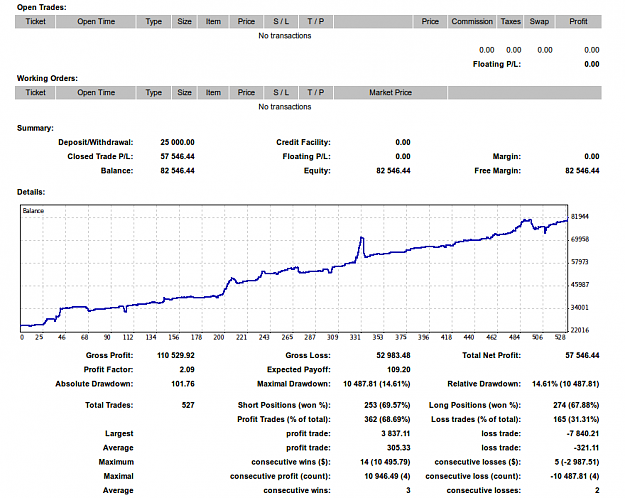The width and height of the screenshot is (625, 498).
Task: Click No transactions text under Working Orders
Action: [x=285, y=107]
